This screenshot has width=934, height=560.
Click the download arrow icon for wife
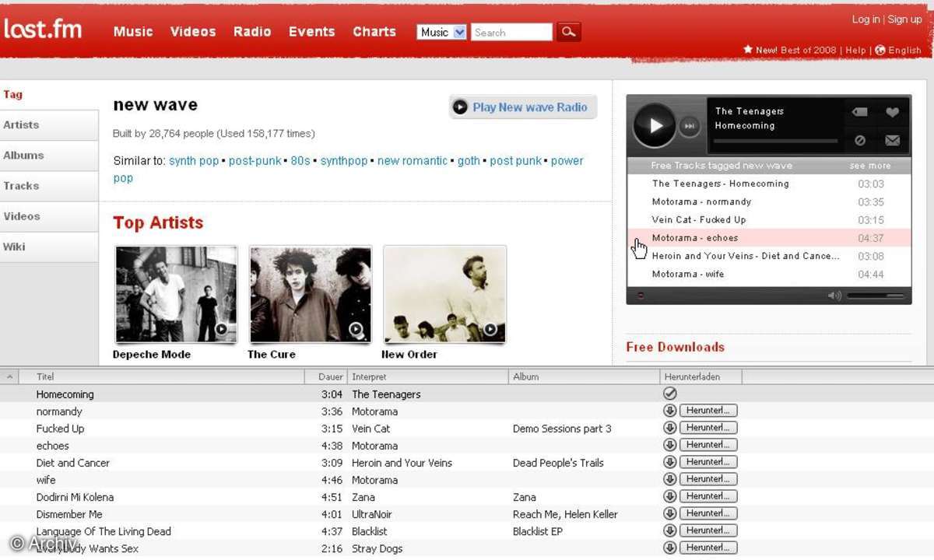coord(669,479)
